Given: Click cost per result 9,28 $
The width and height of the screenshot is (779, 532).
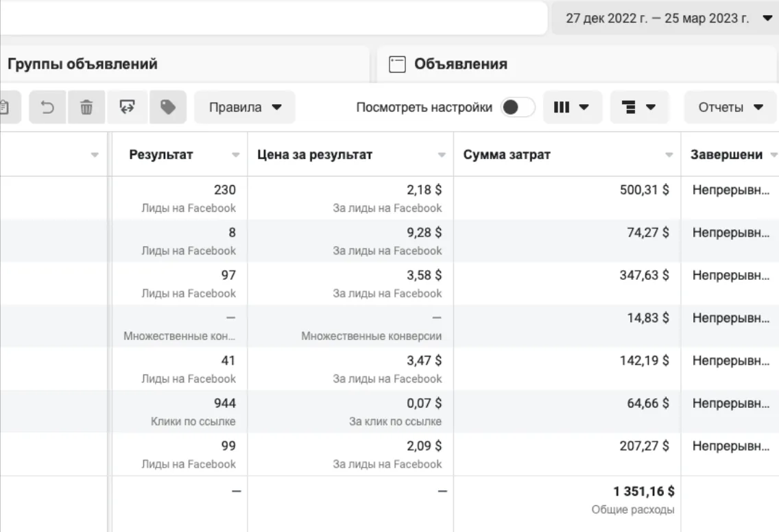Looking at the screenshot, I should coord(424,232).
